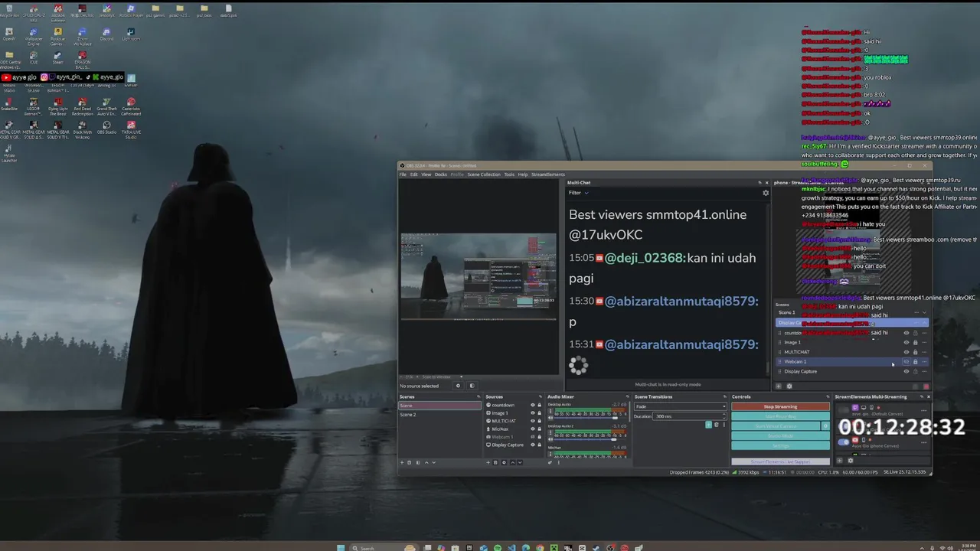Open the Fade transition dropdown
The image size is (980, 551).
click(x=681, y=406)
